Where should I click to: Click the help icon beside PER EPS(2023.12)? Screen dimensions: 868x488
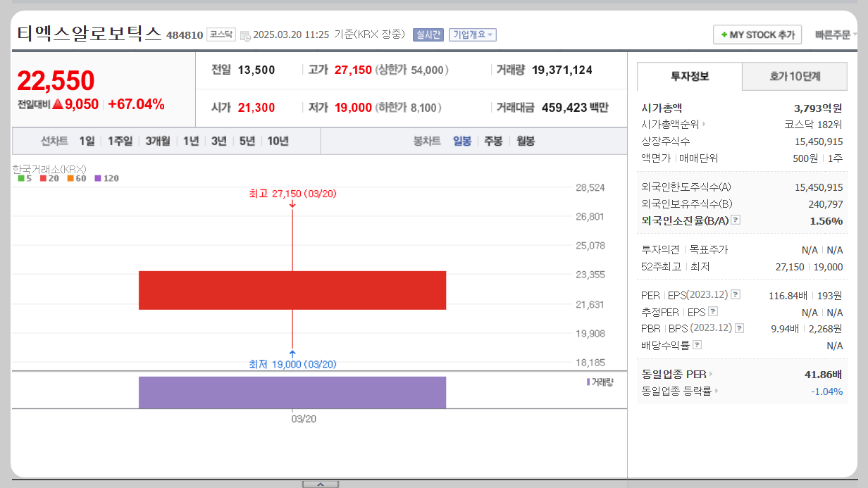tap(736, 294)
